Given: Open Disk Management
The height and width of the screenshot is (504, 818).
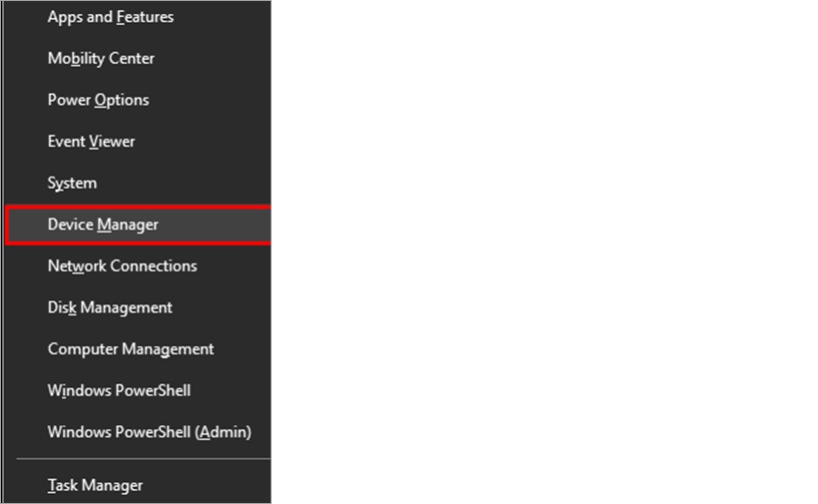Looking at the screenshot, I should coord(138,307).
